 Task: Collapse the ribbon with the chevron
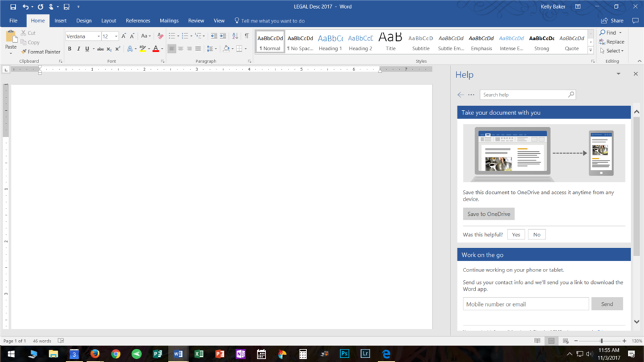(639, 61)
